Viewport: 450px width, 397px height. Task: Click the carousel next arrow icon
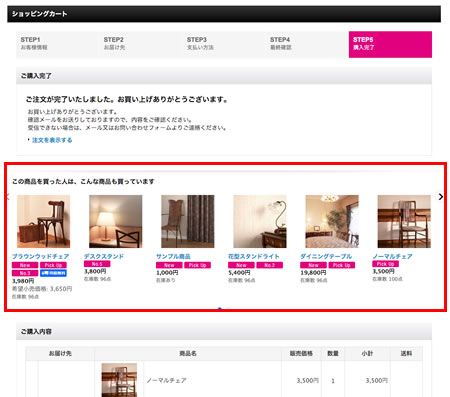pyautogui.click(x=441, y=197)
